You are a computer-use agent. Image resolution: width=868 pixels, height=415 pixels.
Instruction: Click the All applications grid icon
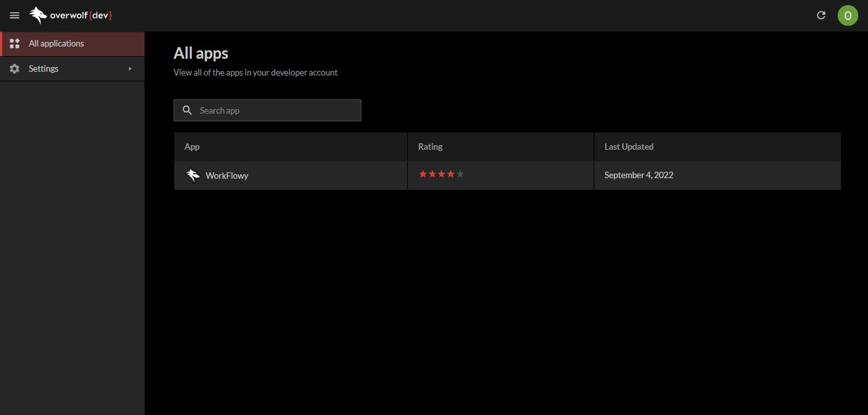[15, 44]
